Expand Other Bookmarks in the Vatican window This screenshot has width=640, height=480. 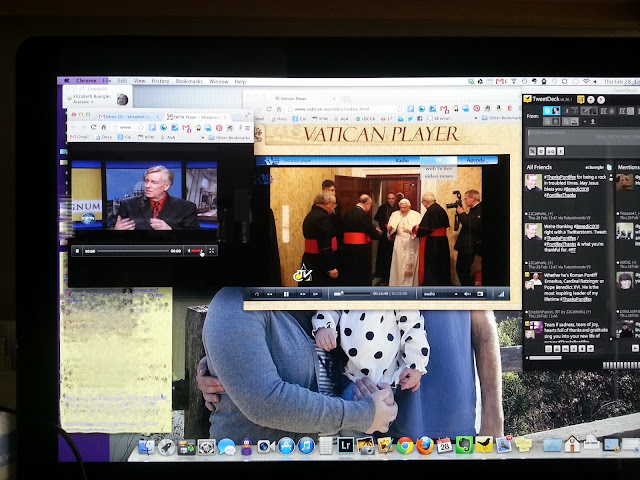click(x=501, y=118)
